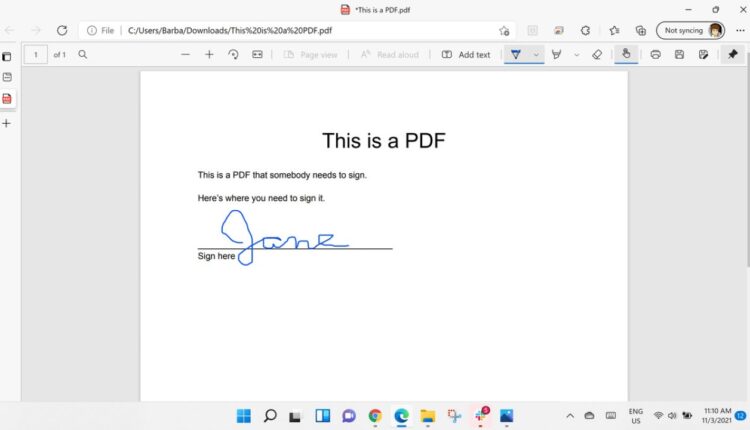Click the address bar with PDF path
Image resolution: width=750 pixels, height=430 pixels.
(297, 31)
